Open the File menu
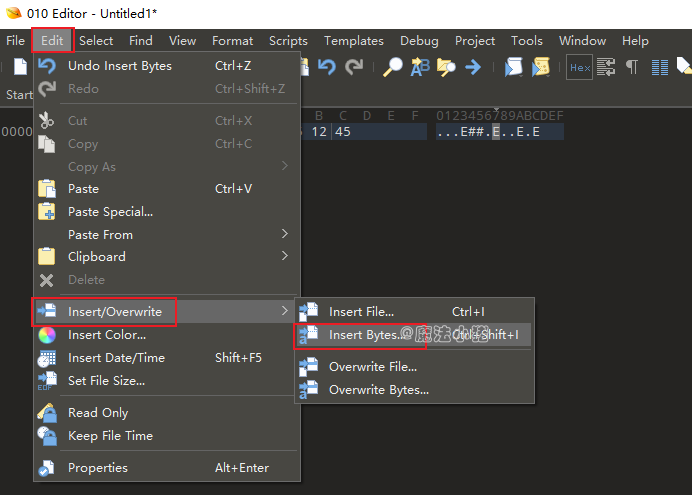 [x=15, y=41]
